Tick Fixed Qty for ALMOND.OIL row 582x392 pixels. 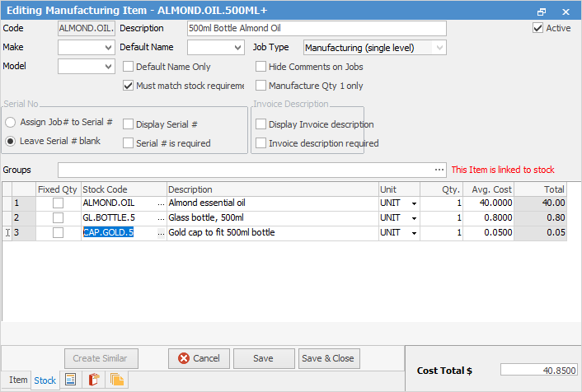59,203
